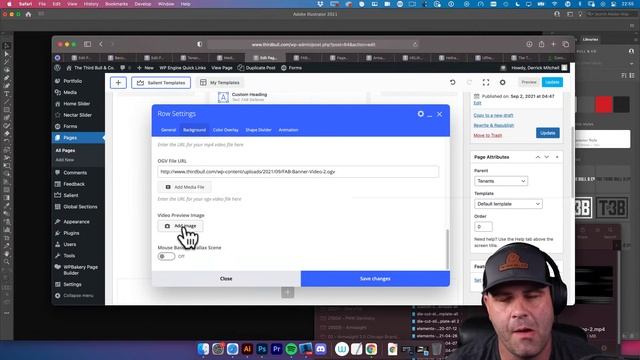Open Comments in WordPress sidebar
This screenshot has height=360, width=640.
(75, 173)
